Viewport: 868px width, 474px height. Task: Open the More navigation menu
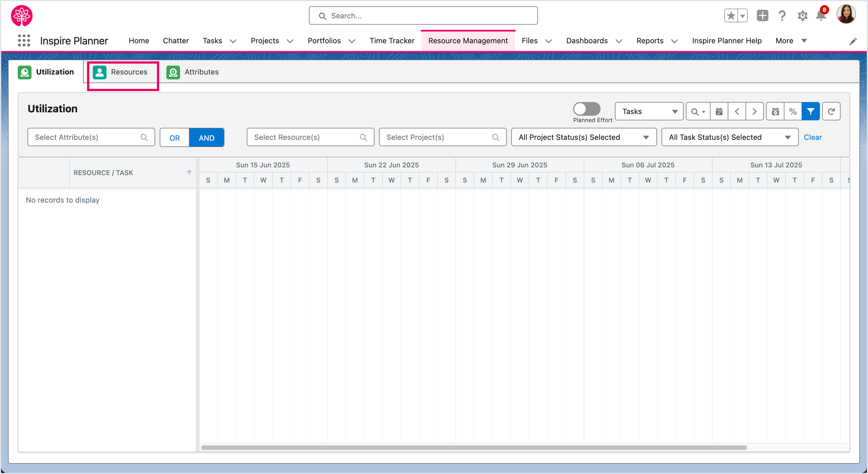(x=791, y=41)
